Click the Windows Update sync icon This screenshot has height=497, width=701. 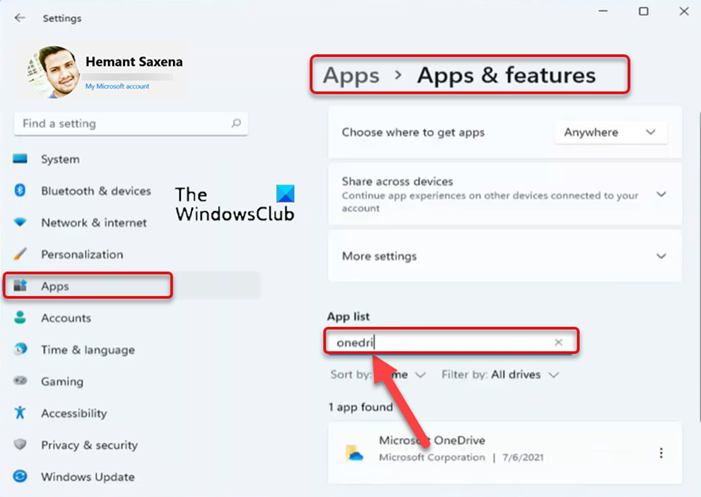pyautogui.click(x=20, y=476)
